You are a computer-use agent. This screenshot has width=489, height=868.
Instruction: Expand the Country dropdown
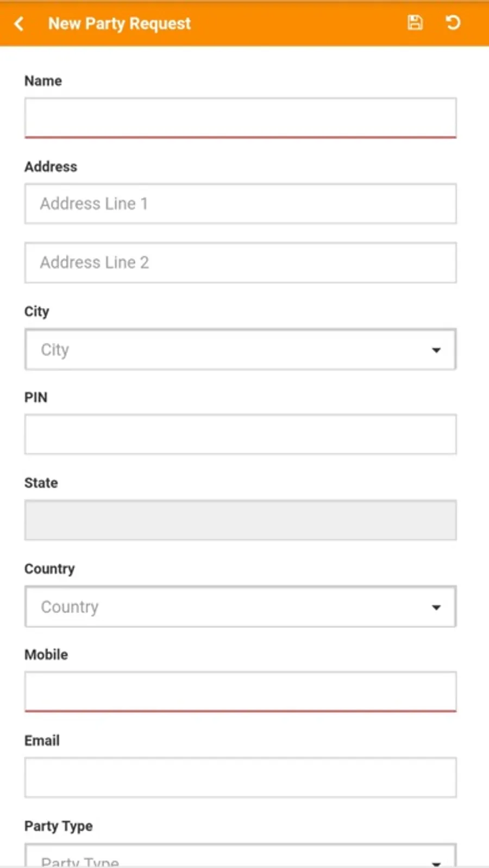click(240, 607)
